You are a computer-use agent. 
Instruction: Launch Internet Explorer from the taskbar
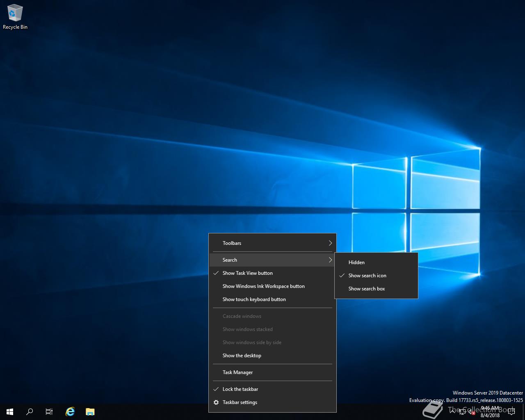click(70, 412)
